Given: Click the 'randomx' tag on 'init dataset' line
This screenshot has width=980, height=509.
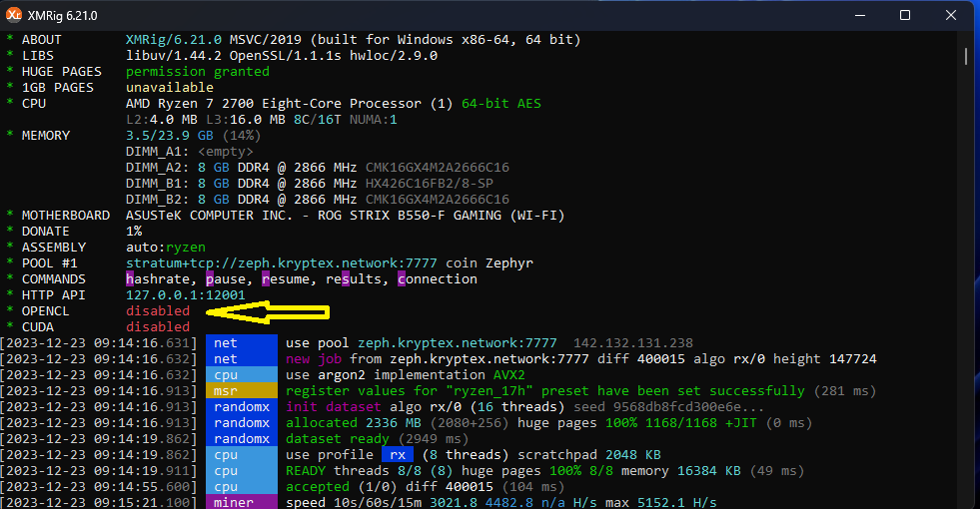Looking at the screenshot, I should pos(241,406).
